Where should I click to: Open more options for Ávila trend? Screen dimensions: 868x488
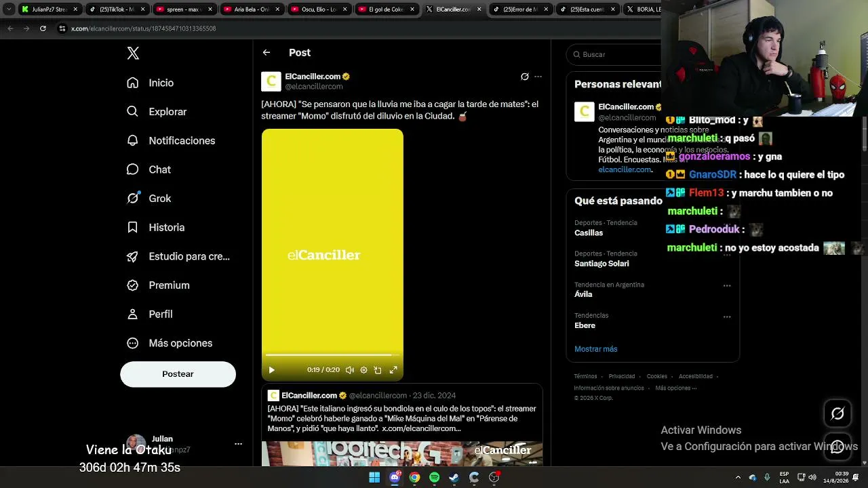pyautogui.click(x=727, y=285)
